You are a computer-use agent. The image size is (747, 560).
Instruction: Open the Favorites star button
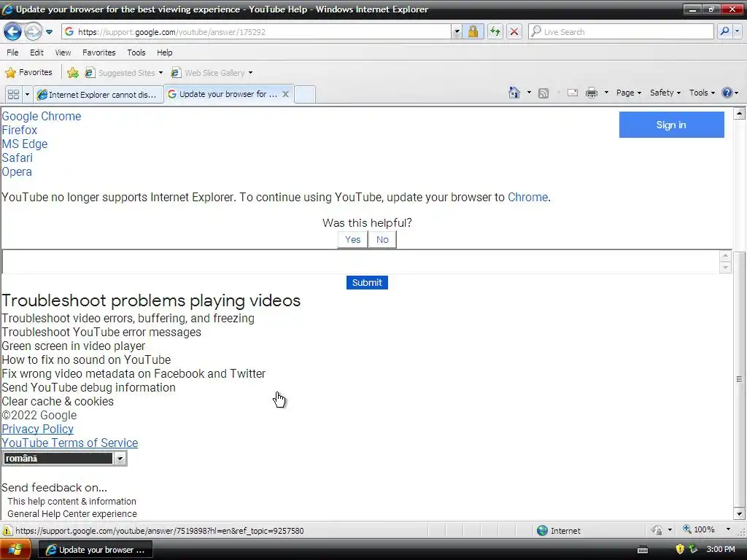pos(28,72)
